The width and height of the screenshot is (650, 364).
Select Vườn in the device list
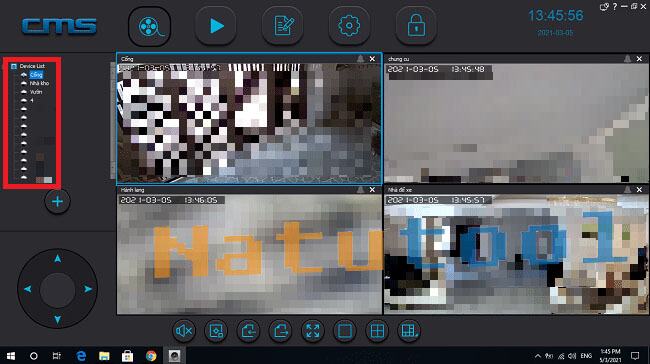coord(36,92)
